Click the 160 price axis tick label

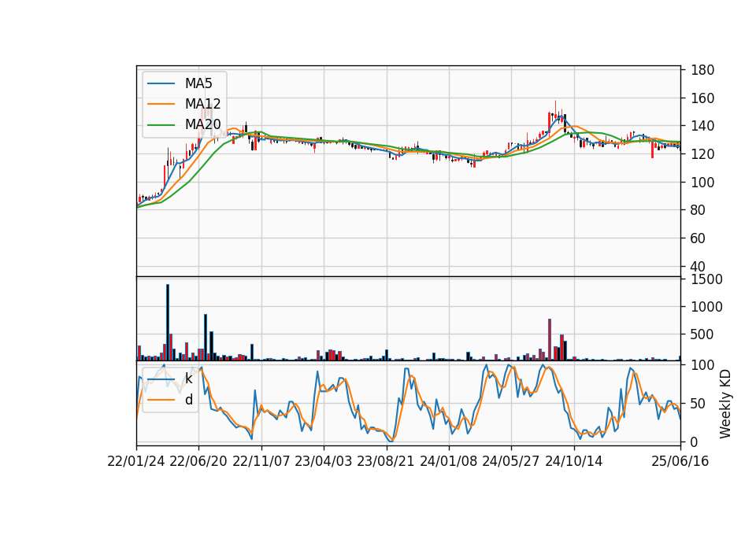point(702,98)
